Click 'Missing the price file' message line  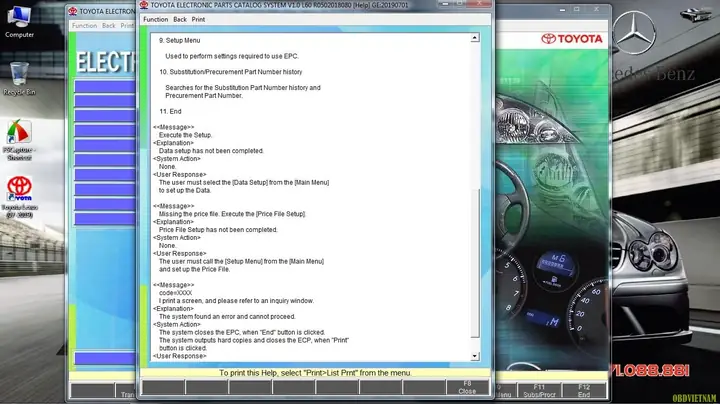232,214
